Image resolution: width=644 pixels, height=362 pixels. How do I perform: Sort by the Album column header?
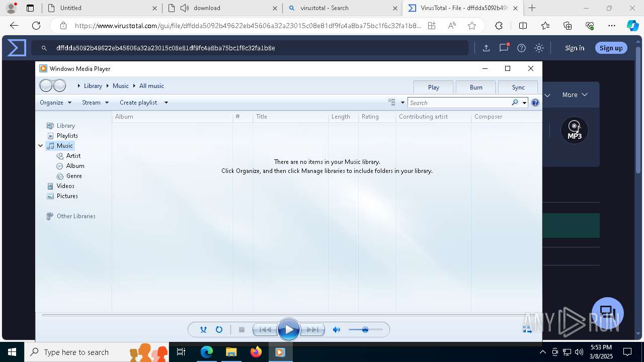172,117
